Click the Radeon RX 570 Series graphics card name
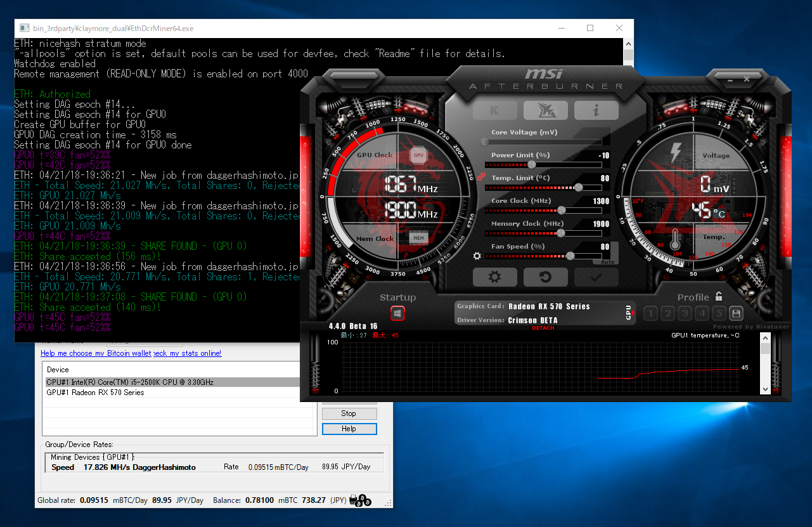812x527 pixels. coord(549,306)
